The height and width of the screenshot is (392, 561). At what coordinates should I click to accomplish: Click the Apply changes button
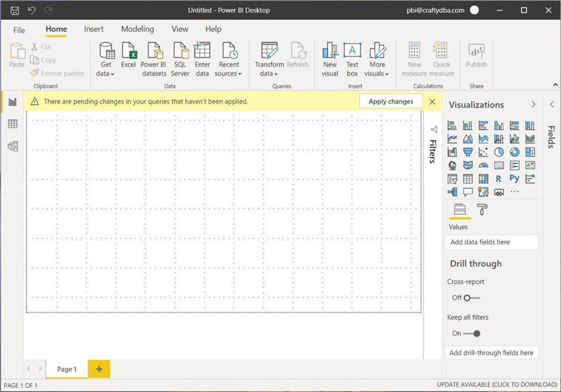(x=391, y=101)
